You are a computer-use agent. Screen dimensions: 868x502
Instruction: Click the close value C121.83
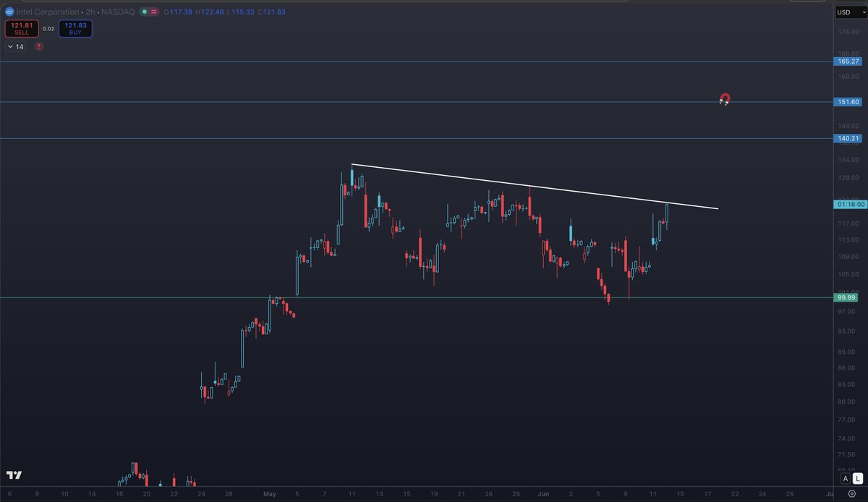[x=272, y=12]
